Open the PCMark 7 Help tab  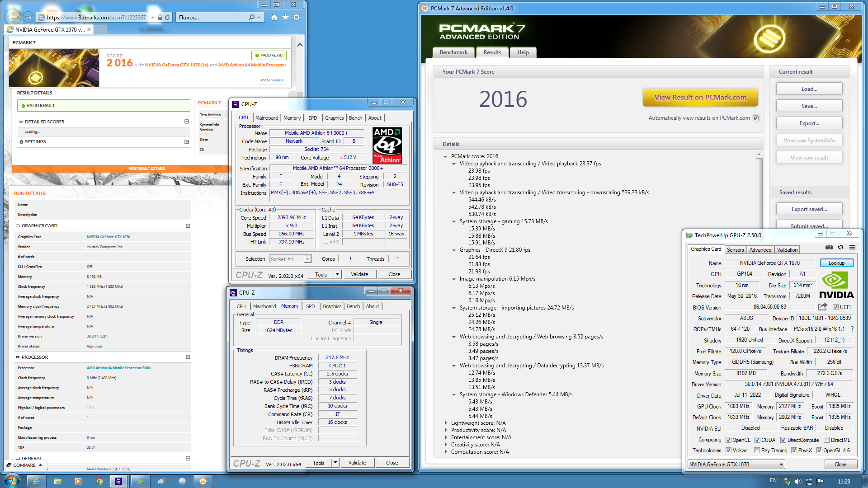523,52
